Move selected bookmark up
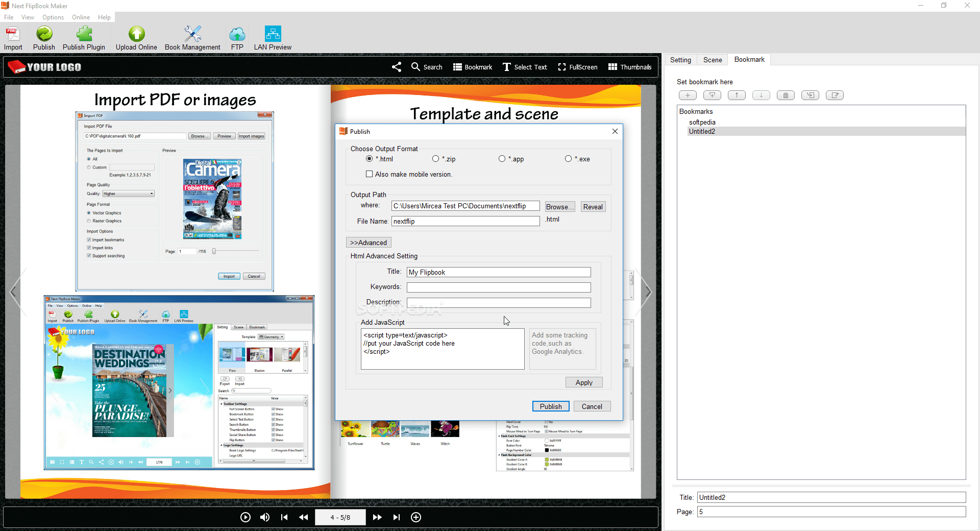The width and height of the screenshot is (980, 531). [x=737, y=95]
